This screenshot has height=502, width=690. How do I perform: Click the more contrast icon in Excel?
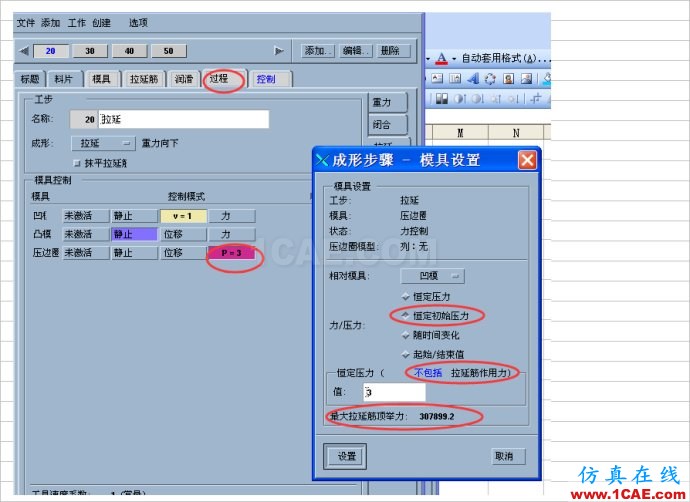point(459,99)
